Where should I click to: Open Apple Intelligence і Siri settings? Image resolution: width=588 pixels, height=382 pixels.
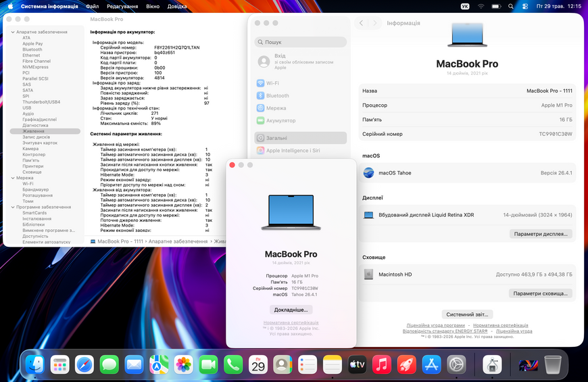[300, 151]
